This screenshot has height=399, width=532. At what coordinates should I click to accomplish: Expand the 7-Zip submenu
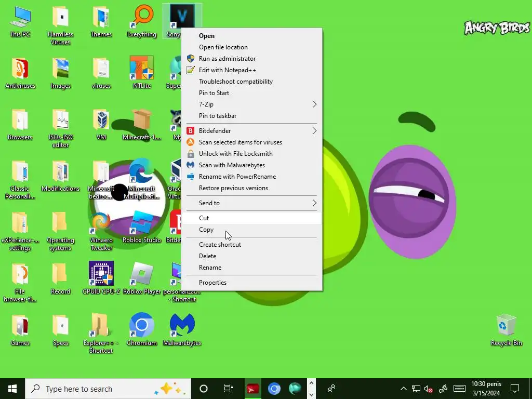pyautogui.click(x=252, y=104)
